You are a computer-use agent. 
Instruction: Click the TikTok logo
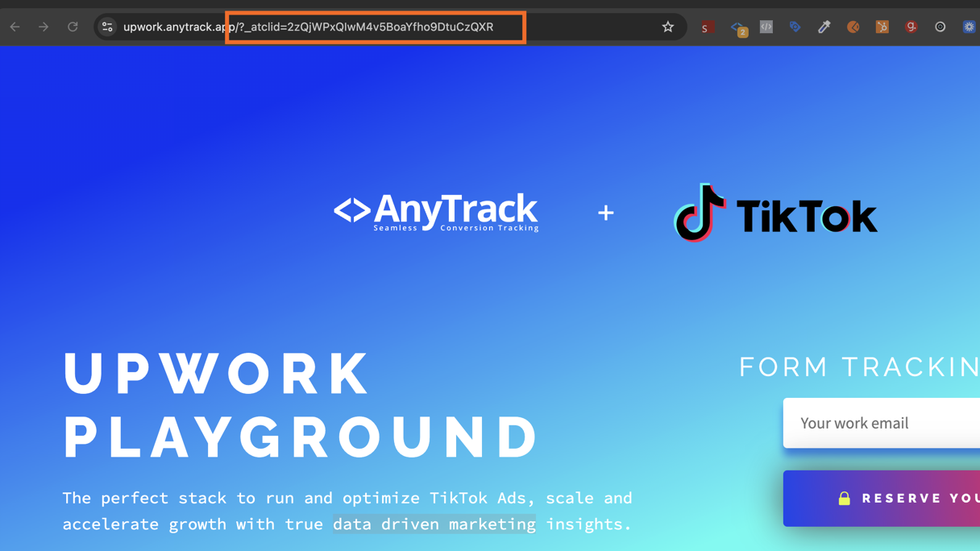tap(775, 213)
